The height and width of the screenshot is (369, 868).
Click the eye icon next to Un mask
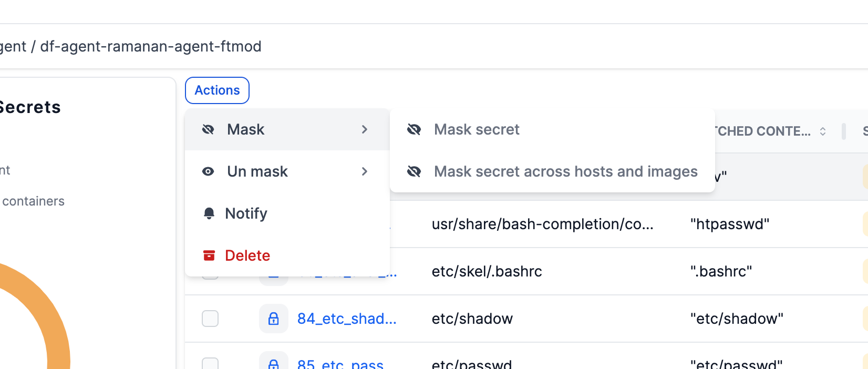[208, 171]
